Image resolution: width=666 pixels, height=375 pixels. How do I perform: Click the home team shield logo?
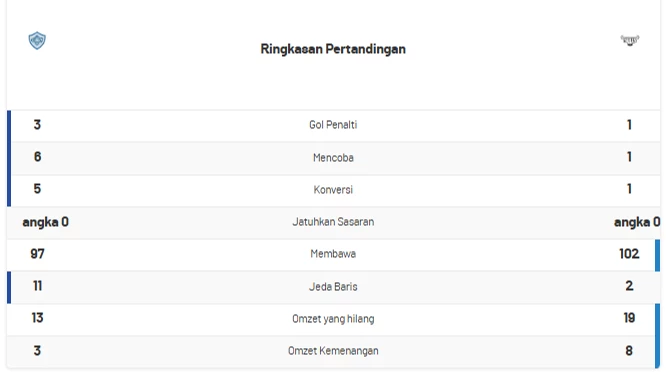[37, 40]
